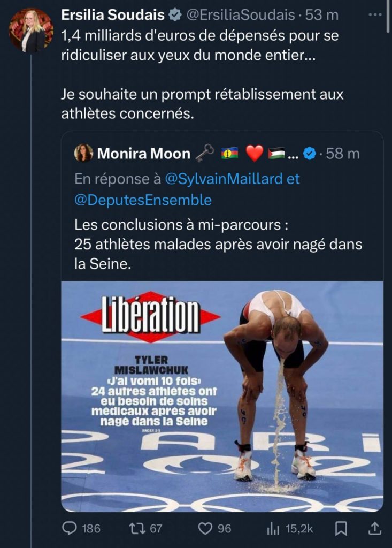Open the @ErsiliaSoudais handle
The width and height of the screenshot is (392, 548).
coord(240,15)
